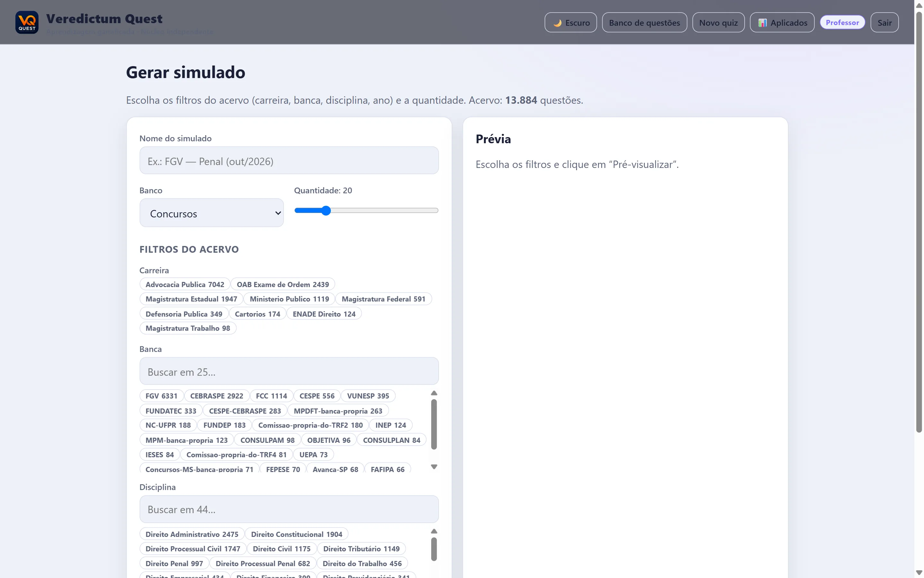This screenshot has width=924, height=578.
Task: Log out with the Sair button
Action: pyautogui.click(x=884, y=22)
